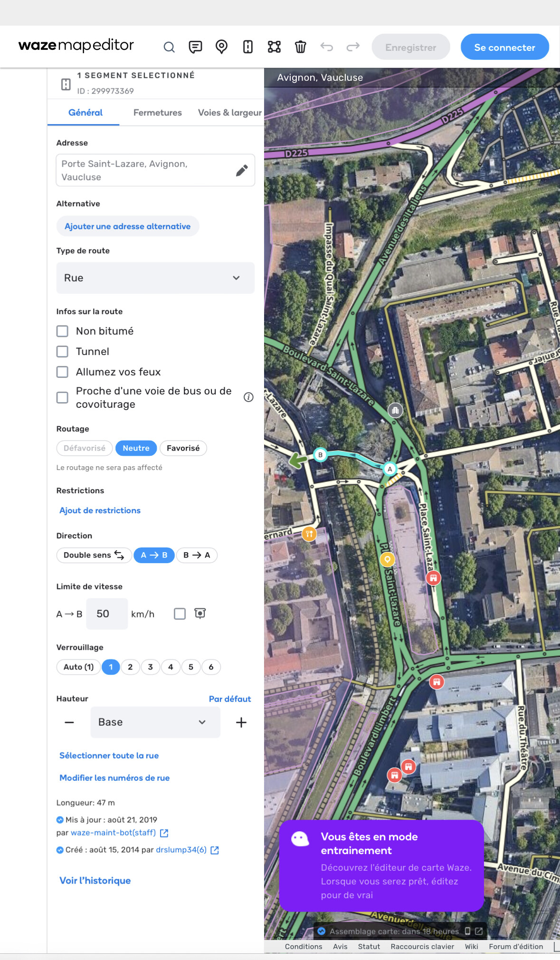Select the place pin tool icon
The image size is (560, 960).
221,47
